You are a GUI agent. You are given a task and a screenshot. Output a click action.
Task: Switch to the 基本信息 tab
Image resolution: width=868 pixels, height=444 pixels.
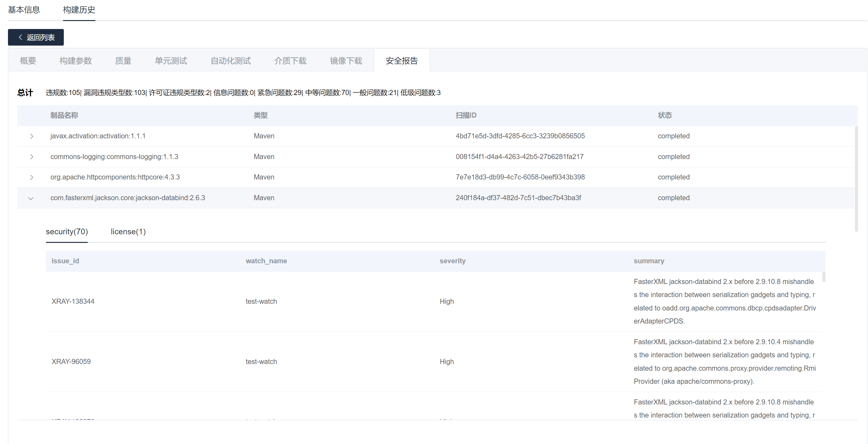click(x=24, y=10)
